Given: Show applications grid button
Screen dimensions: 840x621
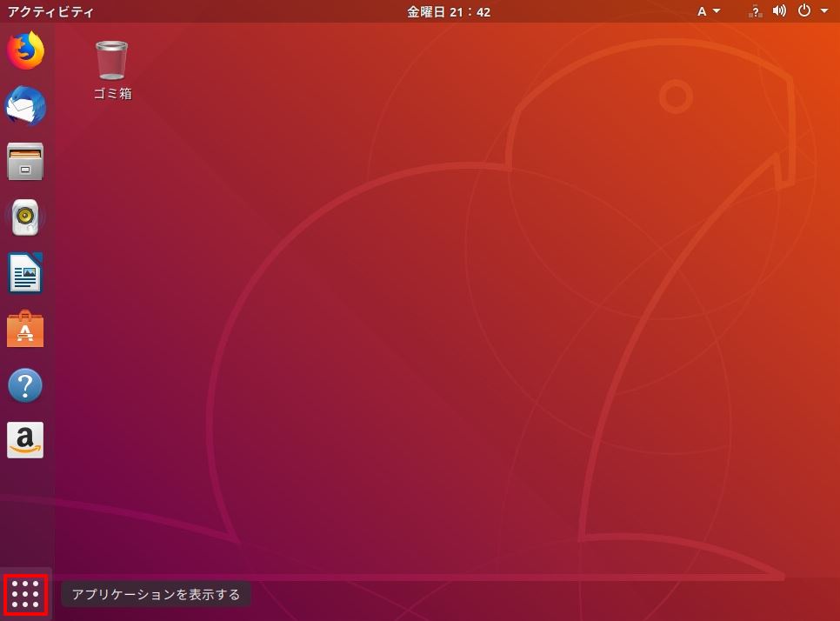Looking at the screenshot, I should [x=25, y=595].
